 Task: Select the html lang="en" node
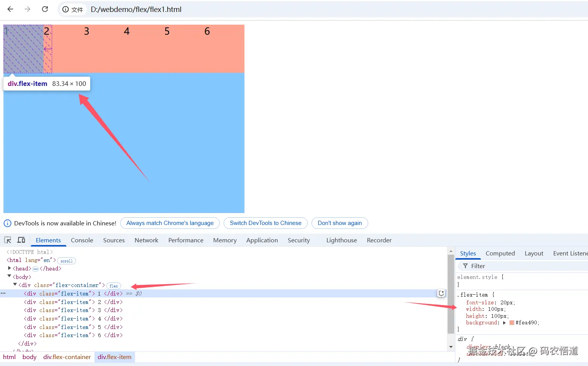click(31, 260)
